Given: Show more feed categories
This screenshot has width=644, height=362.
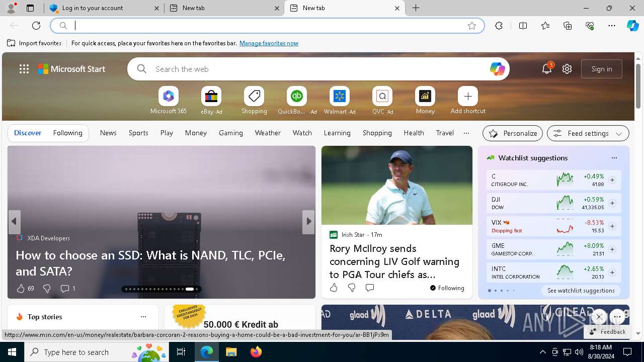Looking at the screenshot, I should [x=466, y=133].
